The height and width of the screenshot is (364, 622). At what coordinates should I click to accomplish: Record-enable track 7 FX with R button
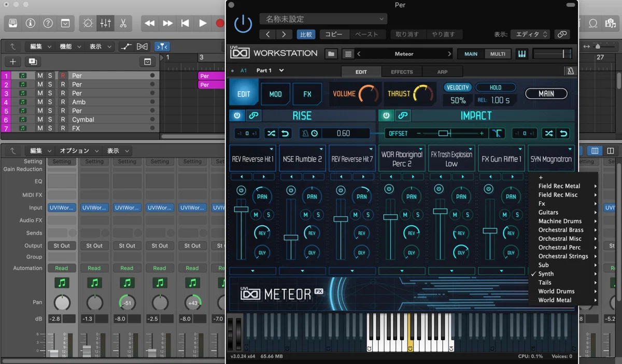pos(63,128)
